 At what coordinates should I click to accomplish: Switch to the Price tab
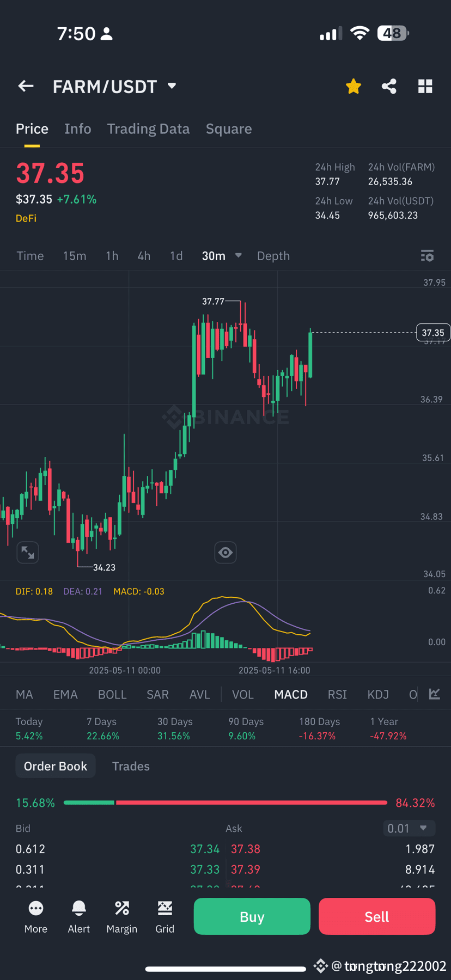32,129
